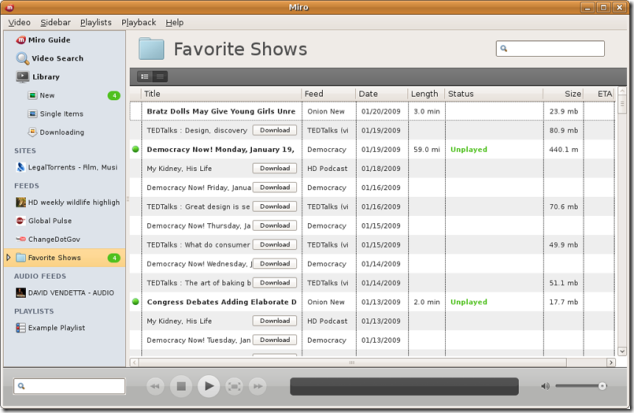
Task: Select HD weekly wildlife highlights feed
Action: tap(68, 202)
